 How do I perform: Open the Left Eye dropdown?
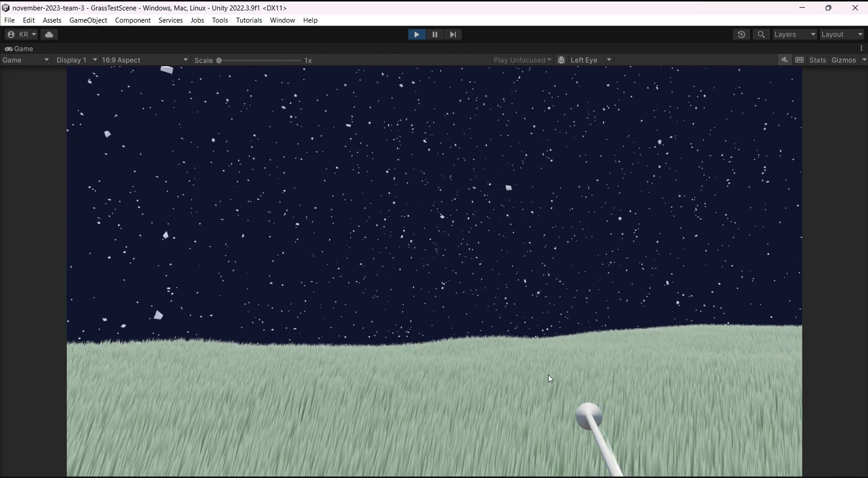tap(590, 60)
